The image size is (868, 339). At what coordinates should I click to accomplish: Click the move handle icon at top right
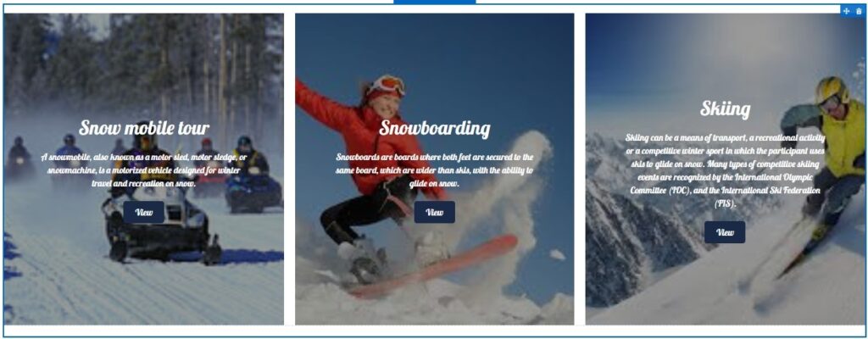(847, 11)
